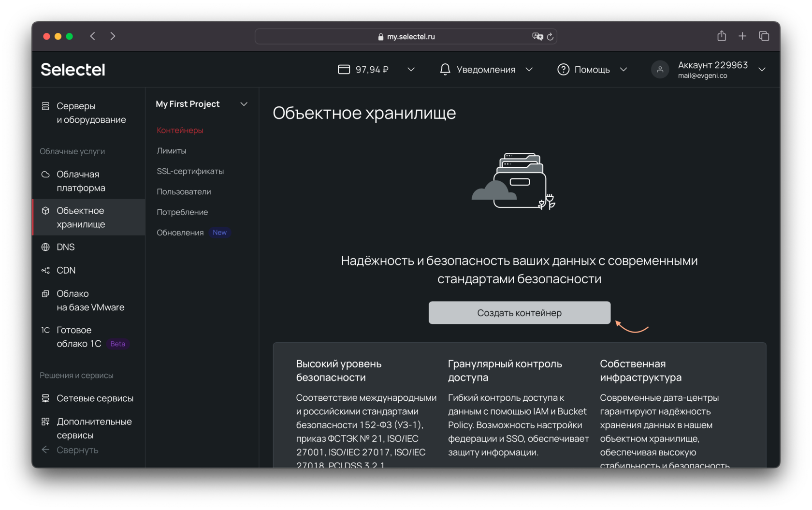Open the SSL-сертификаты section
This screenshot has width=812, height=510.
click(x=190, y=171)
